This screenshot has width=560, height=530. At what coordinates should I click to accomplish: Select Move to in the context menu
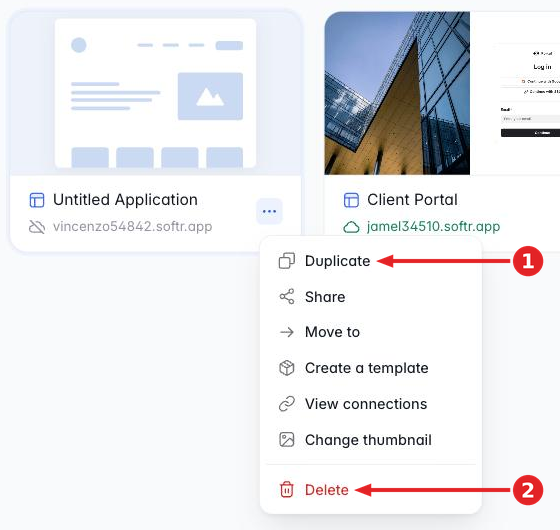[x=371, y=332]
